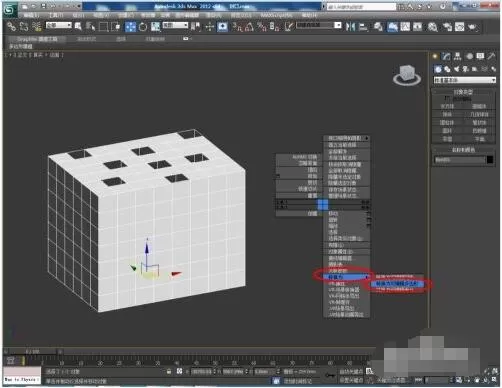This screenshot has width=502, height=388.
Task: Open the Manage Layers dialog
Action: pos(378,27)
